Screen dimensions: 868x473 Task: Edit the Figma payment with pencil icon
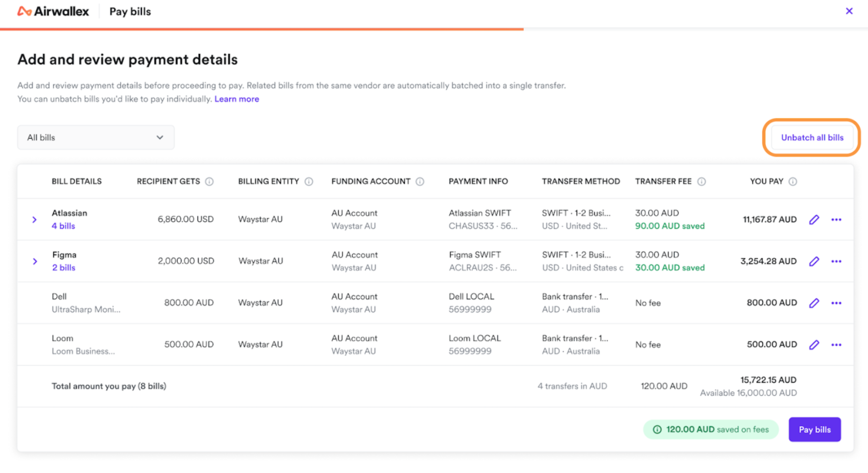pos(814,261)
